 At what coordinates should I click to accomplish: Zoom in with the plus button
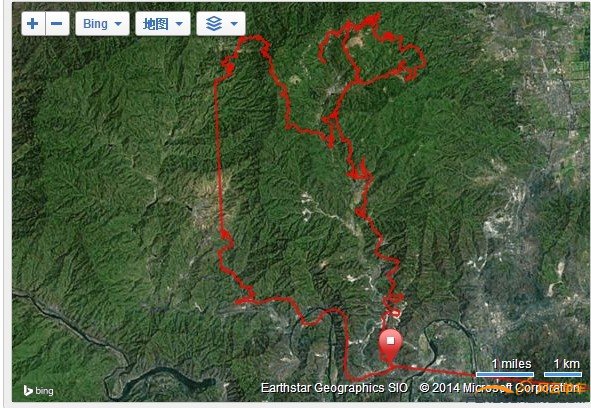(33, 24)
